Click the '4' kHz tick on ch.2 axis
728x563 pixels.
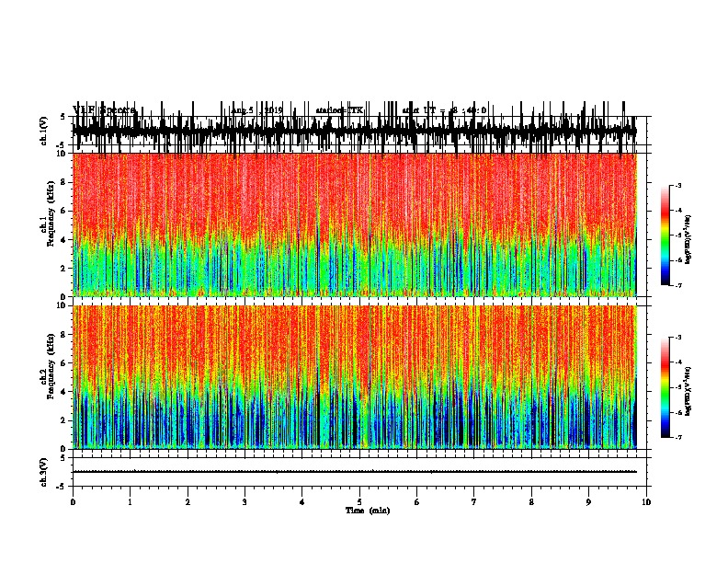click(x=64, y=392)
